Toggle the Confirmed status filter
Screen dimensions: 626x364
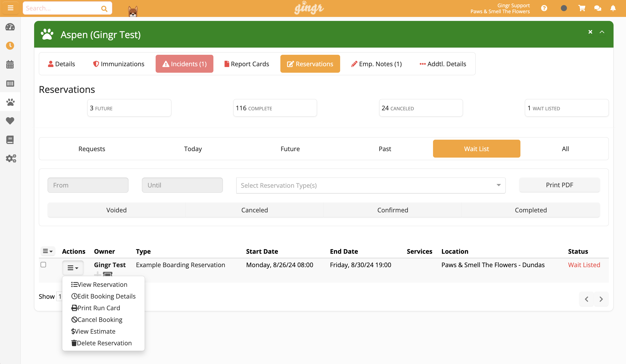[x=393, y=210]
